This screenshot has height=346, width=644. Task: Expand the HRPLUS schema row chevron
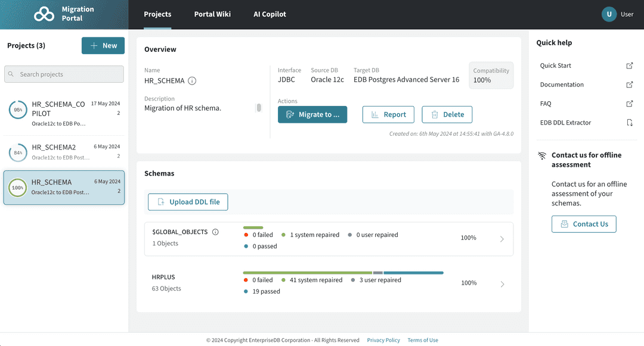[503, 284]
